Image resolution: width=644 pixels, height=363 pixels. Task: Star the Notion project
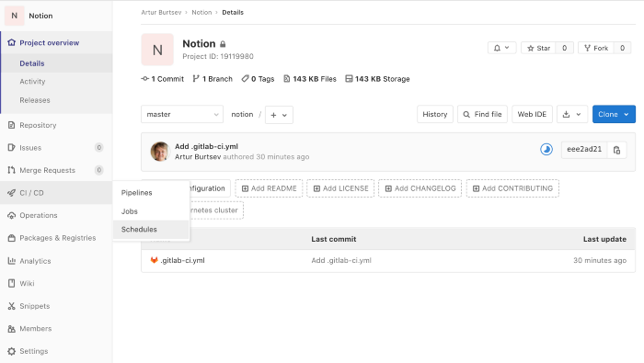point(538,48)
